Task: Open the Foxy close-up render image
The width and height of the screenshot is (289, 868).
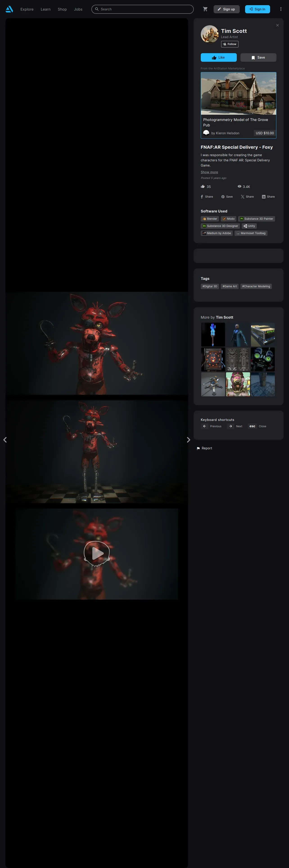Action: coord(97,343)
